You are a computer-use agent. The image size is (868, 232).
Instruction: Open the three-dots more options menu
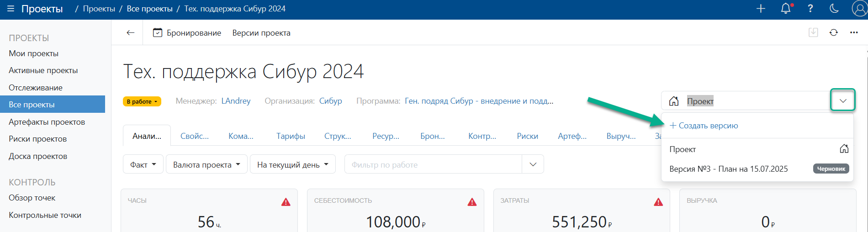pyautogui.click(x=854, y=32)
